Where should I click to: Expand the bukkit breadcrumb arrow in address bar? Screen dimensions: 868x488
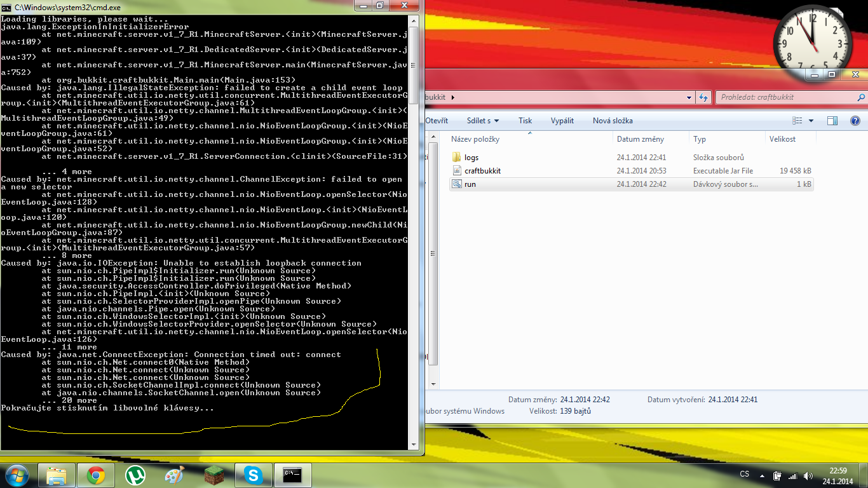(x=453, y=97)
